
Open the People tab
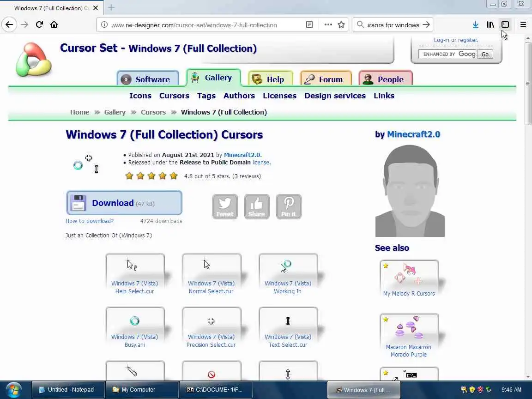386,79
